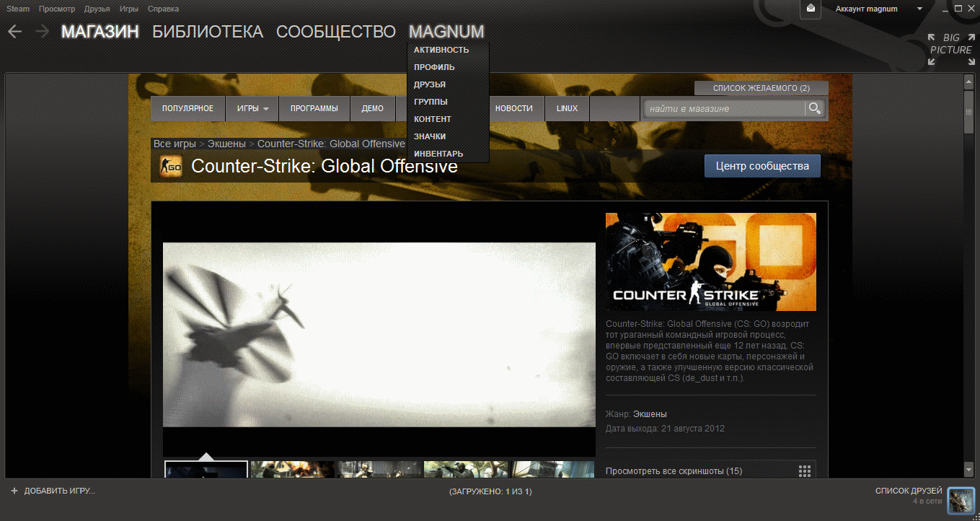Click ДОБАВИТЬ ИГРУ... label
Screen dimensions: 980x521
pos(60,491)
